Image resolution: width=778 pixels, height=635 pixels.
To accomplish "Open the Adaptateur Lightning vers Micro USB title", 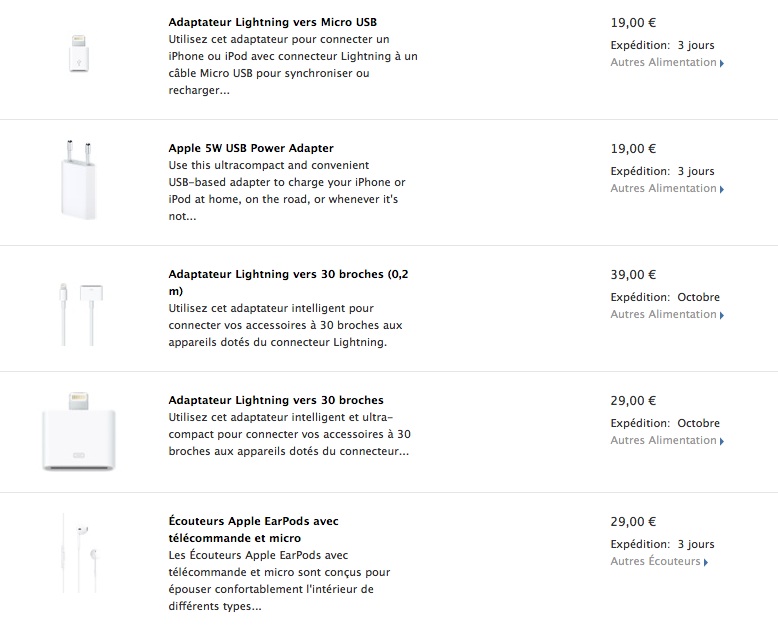I will point(273,22).
